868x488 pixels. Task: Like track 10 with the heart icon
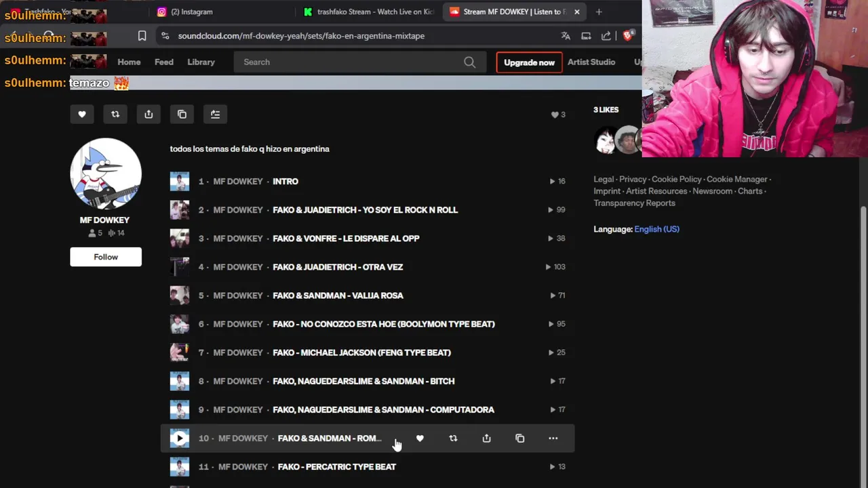point(420,439)
